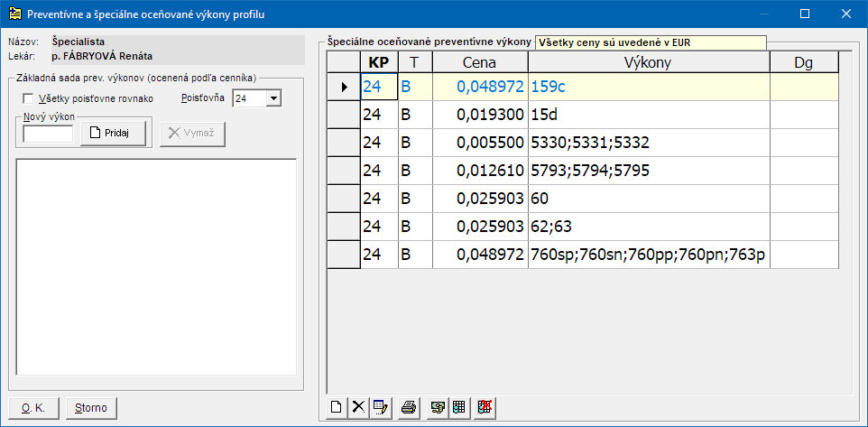Click the 5793;5794;5795 cell
Viewport: 868px width, 427px height.
tap(649, 171)
